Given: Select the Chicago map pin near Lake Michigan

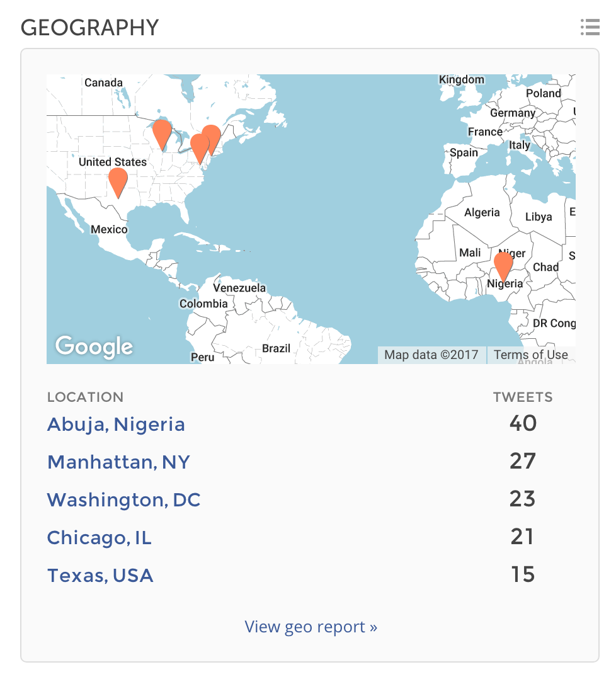Looking at the screenshot, I should [162, 133].
